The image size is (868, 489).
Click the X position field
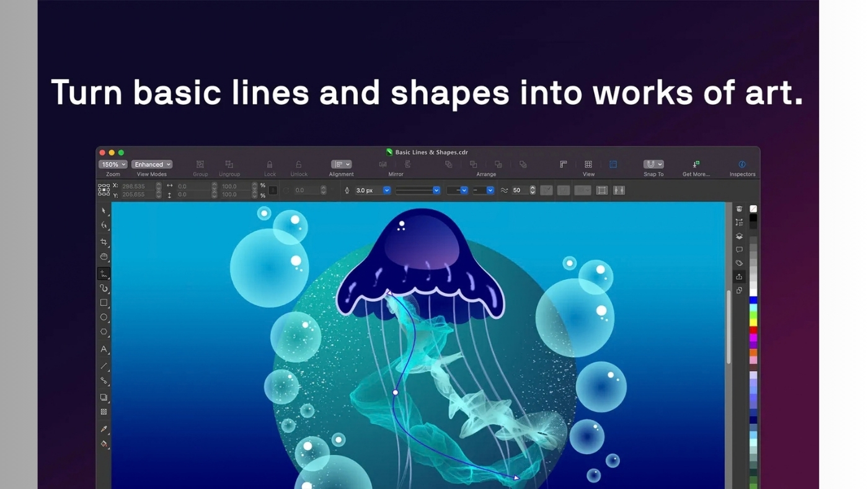[x=138, y=186]
